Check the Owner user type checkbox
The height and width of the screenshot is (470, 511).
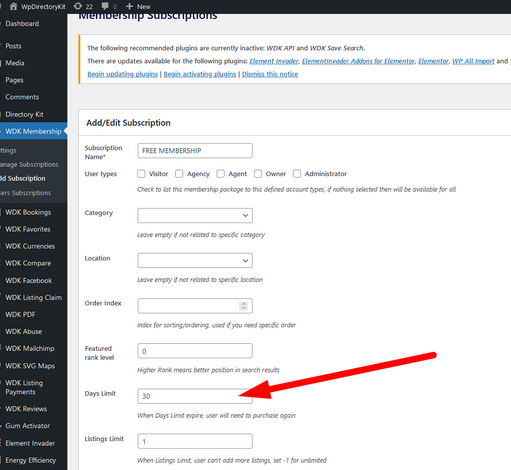click(x=258, y=174)
